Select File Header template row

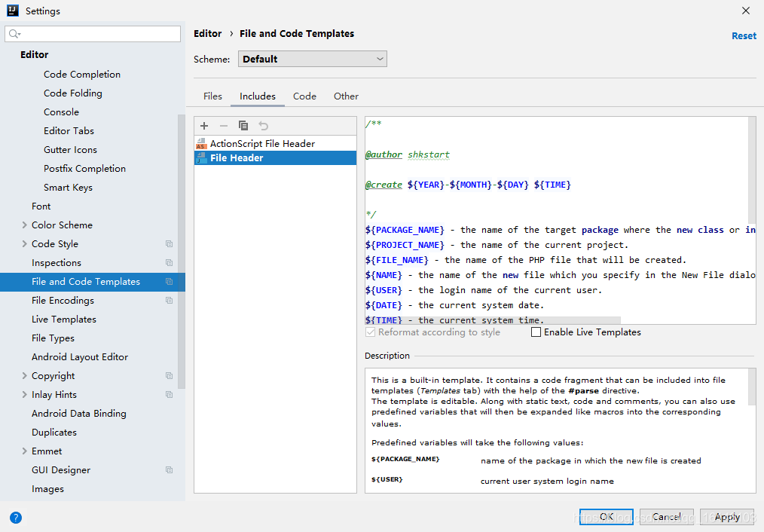pos(275,157)
